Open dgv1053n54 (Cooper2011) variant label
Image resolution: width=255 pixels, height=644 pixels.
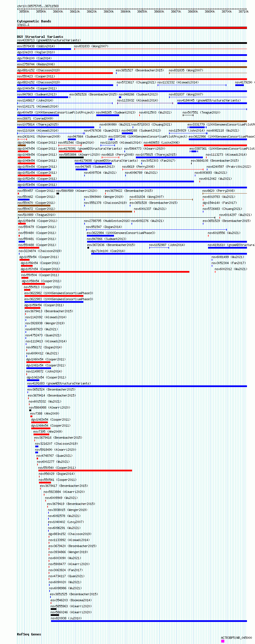coord(37,185)
